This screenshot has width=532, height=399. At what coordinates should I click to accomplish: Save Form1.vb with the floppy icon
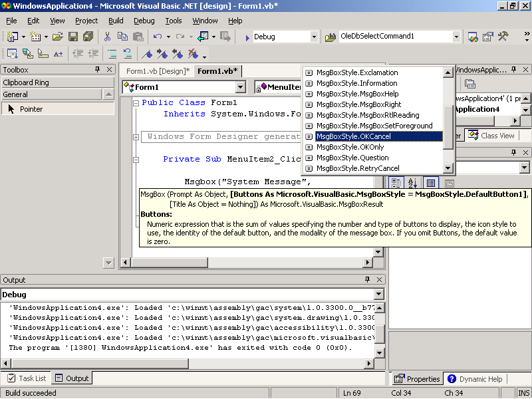73,37
